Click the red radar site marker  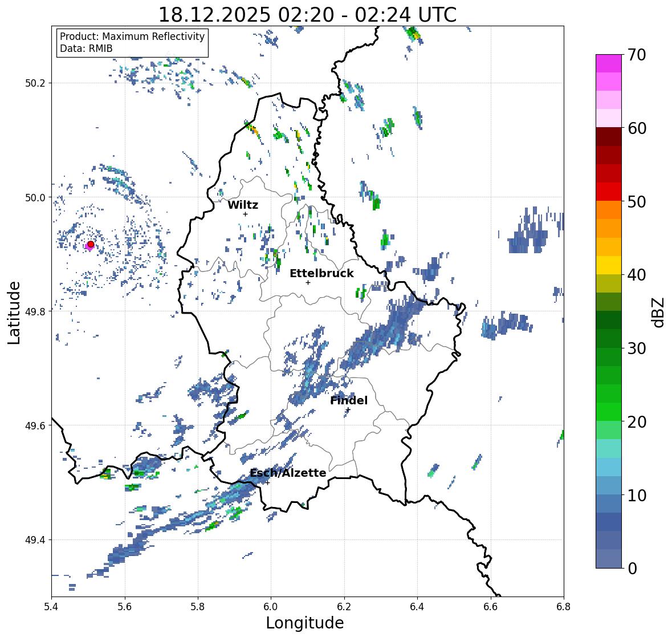tap(91, 244)
